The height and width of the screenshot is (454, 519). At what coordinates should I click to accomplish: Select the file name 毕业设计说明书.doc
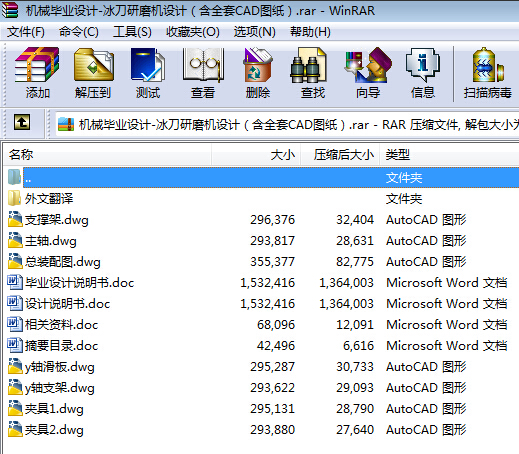tap(79, 283)
